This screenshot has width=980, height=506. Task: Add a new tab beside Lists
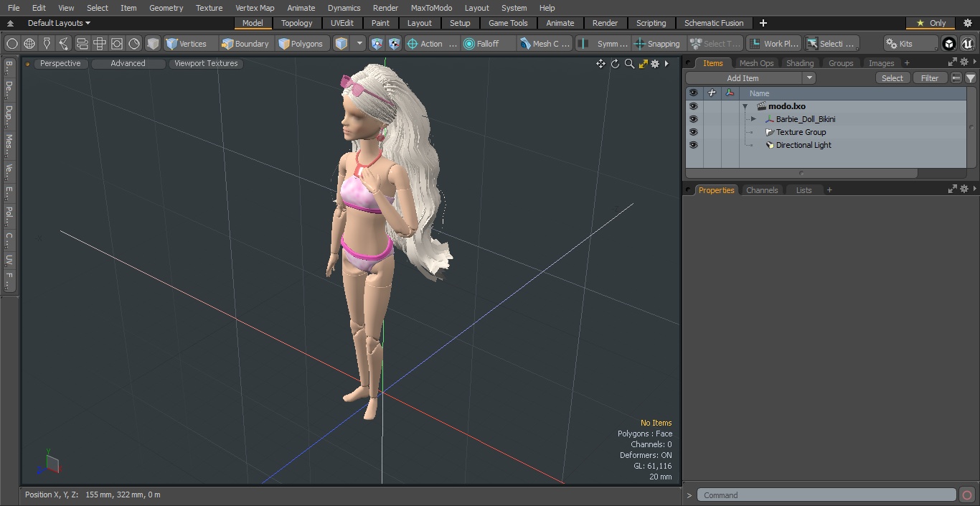click(829, 190)
